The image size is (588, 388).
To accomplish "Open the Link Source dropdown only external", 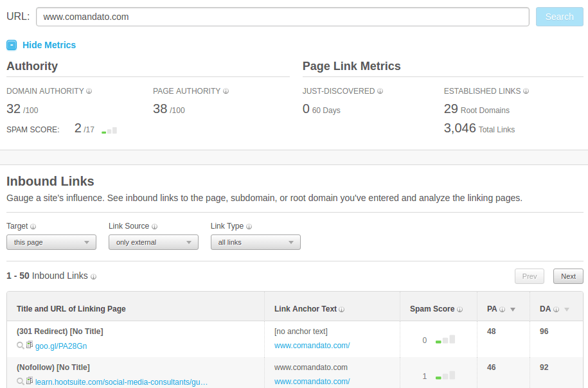I will (x=154, y=242).
